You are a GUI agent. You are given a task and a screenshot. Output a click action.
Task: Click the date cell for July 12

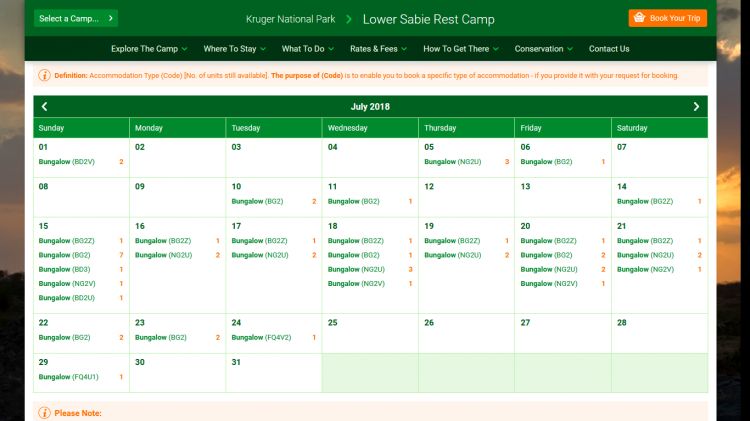pyautogui.click(x=466, y=197)
